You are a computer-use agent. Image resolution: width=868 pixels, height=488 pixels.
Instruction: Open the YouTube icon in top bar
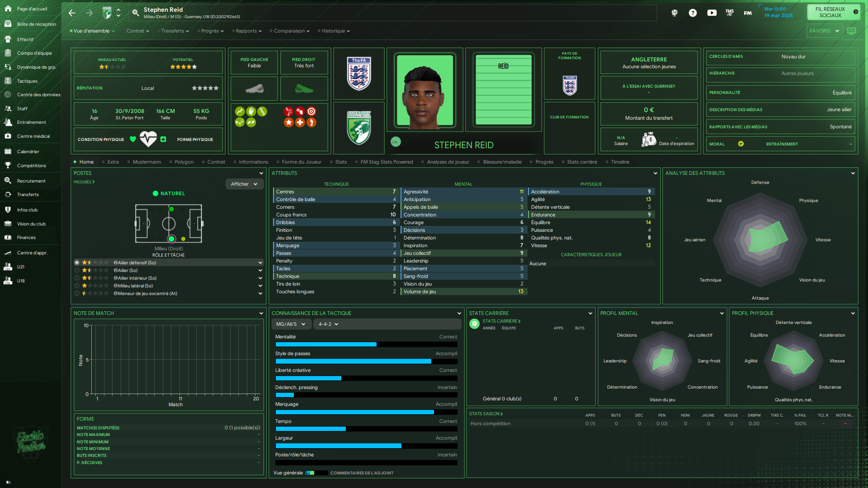(x=712, y=13)
